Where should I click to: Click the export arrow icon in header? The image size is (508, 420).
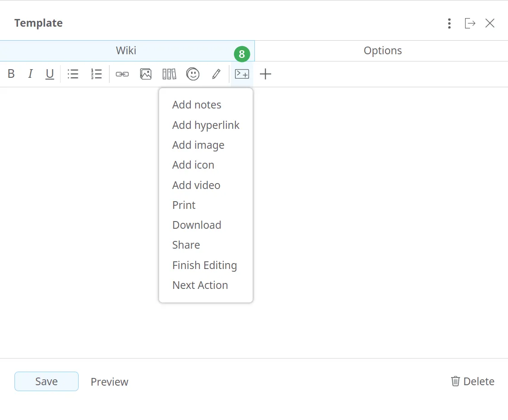[x=470, y=24]
